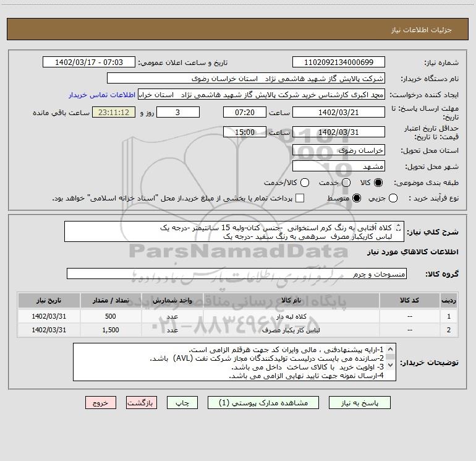Click the unit cell عدد in row 1
Screen dimensions: 476x461
pos(172,316)
